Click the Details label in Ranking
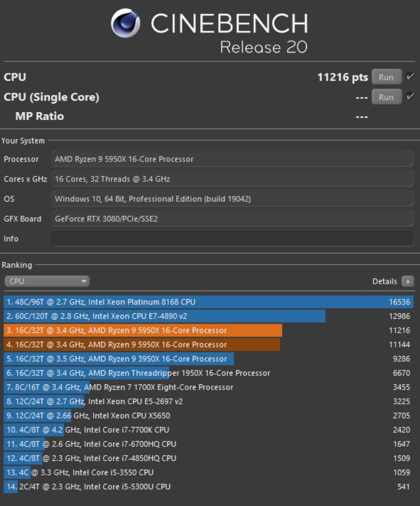 [x=385, y=281]
